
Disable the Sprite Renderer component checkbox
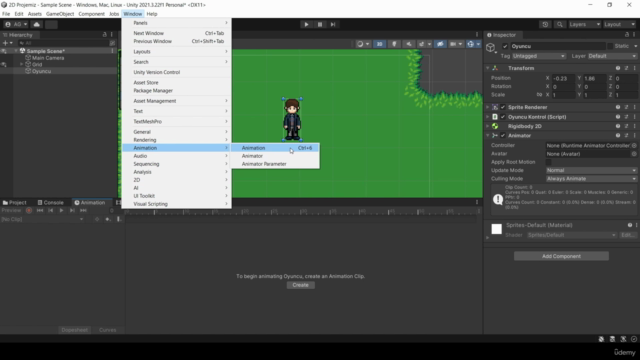pos(503,107)
